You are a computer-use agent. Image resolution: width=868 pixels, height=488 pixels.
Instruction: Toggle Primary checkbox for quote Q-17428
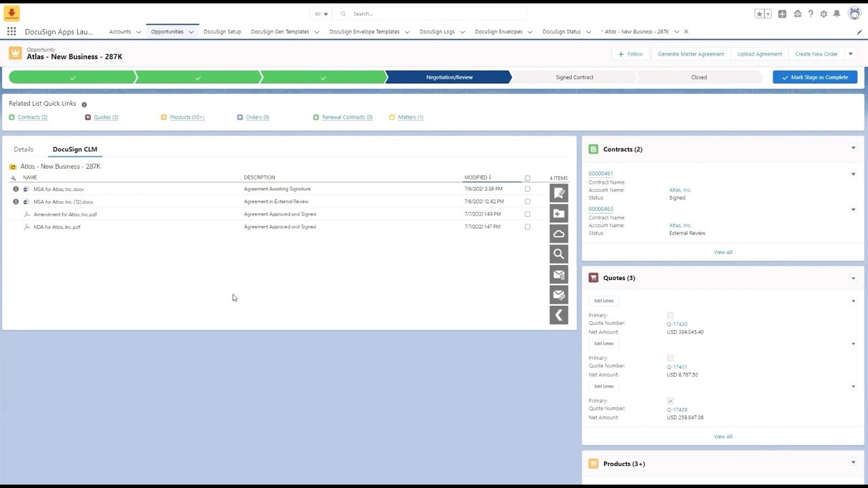(x=671, y=401)
